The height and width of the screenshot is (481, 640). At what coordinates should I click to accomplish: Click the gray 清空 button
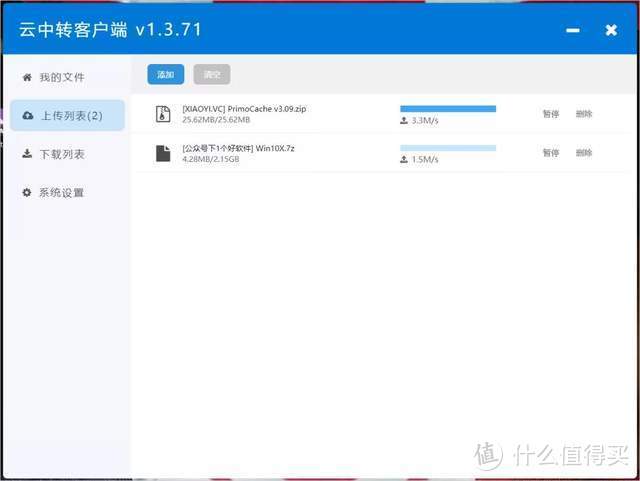[212, 74]
